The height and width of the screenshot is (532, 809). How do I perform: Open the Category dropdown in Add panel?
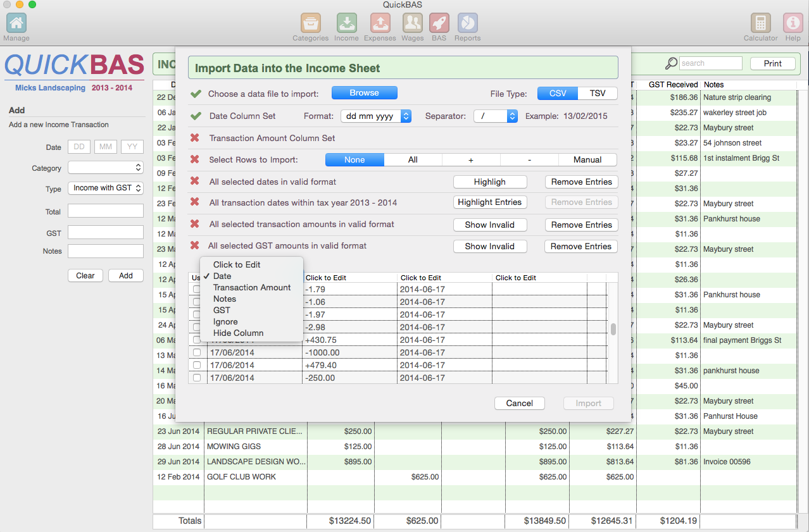click(106, 168)
